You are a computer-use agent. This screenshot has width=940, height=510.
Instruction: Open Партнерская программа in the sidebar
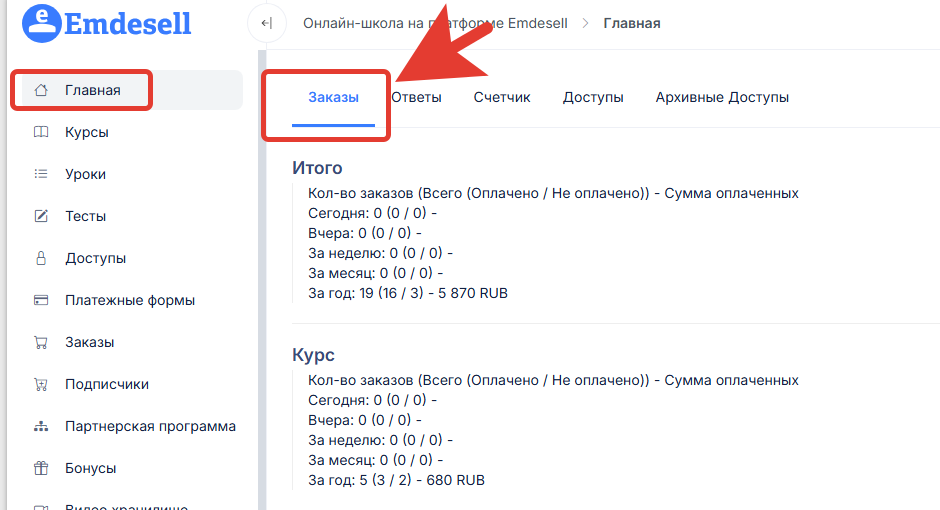150,426
